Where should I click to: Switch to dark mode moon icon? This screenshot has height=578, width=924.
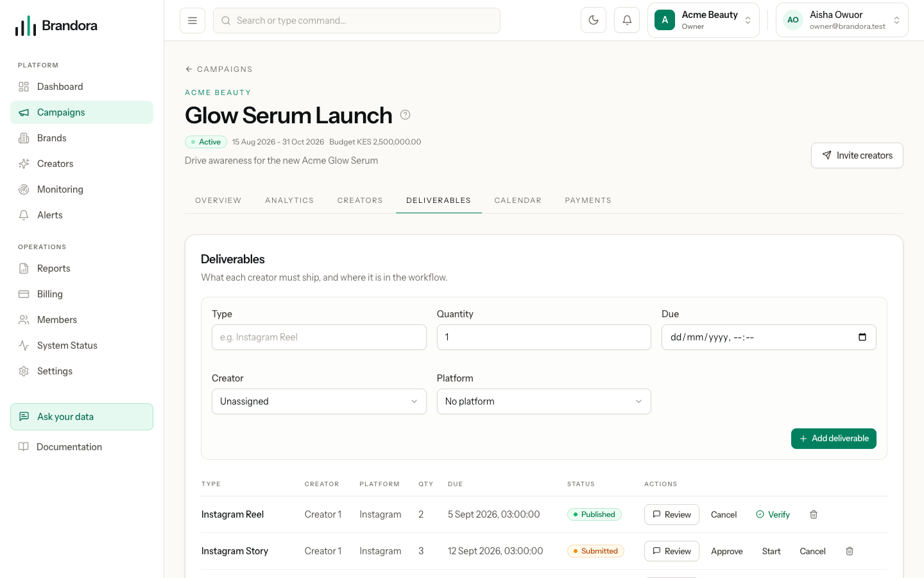[x=594, y=21]
